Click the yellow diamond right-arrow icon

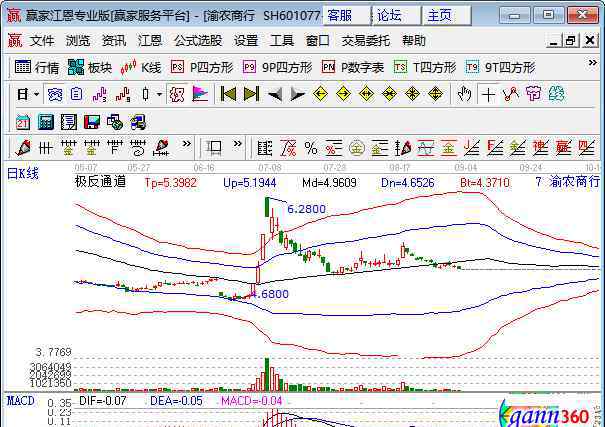coord(343,94)
